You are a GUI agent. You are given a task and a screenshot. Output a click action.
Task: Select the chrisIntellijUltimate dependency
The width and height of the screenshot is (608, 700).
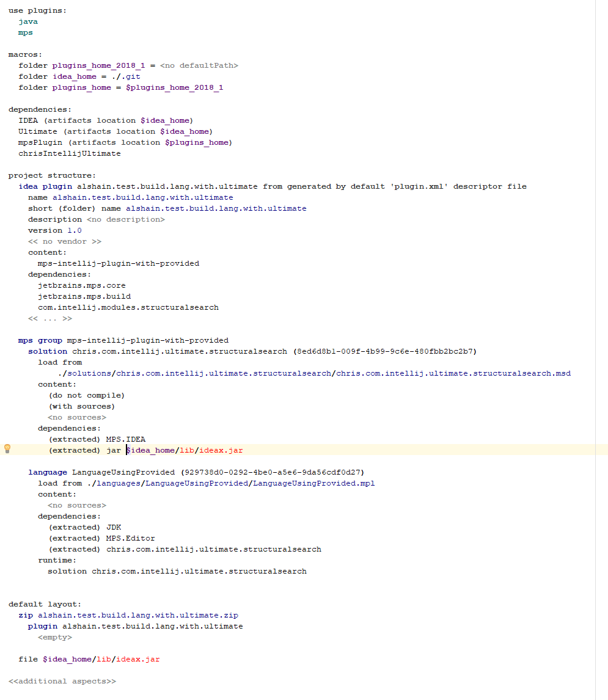tap(69, 153)
